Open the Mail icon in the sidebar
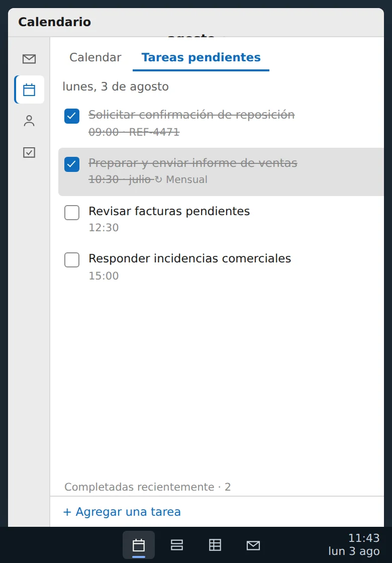The height and width of the screenshot is (563, 392). click(29, 59)
